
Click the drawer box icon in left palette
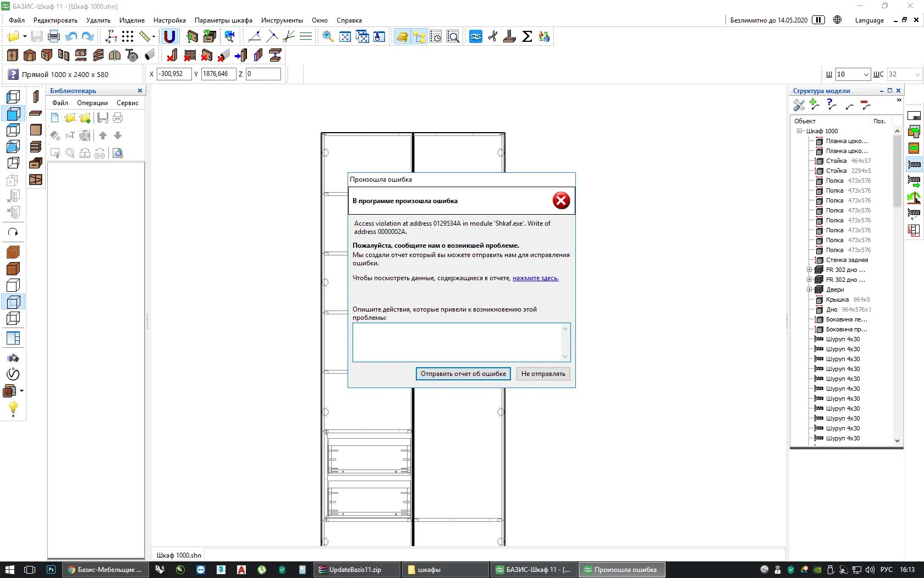click(x=36, y=163)
